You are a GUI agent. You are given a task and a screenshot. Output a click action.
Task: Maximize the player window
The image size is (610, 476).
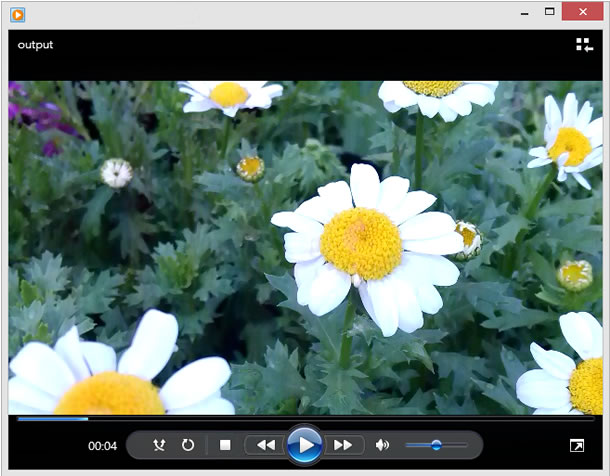(549, 12)
